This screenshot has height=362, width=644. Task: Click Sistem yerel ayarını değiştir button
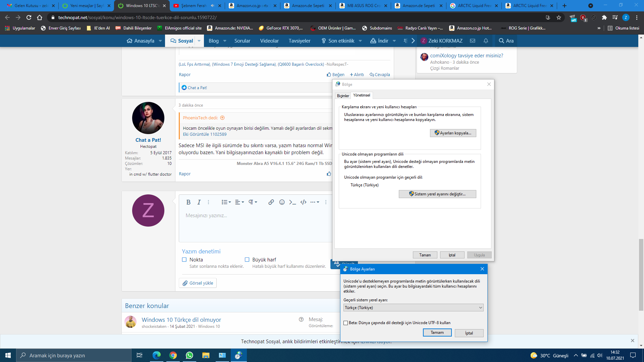[x=437, y=194]
